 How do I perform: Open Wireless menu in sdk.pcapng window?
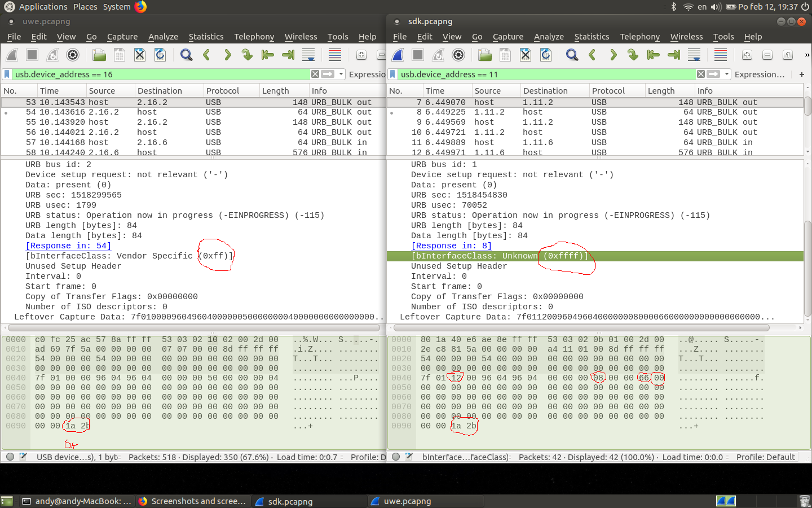(x=686, y=37)
